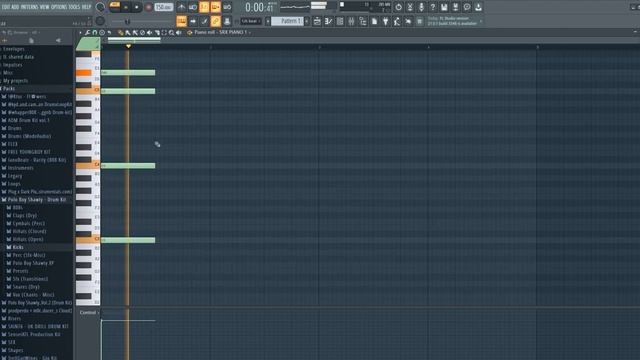Viewport: 640px width, 360px height.
Task: Click the content library download icon
Action: [478, 7]
